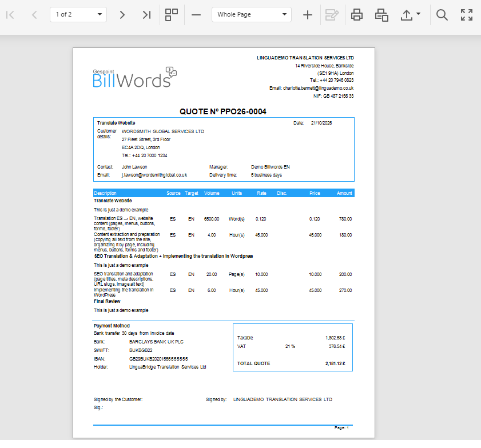Go to the next page
This screenshot has width=481, height=448.
[x=122, y=15]
